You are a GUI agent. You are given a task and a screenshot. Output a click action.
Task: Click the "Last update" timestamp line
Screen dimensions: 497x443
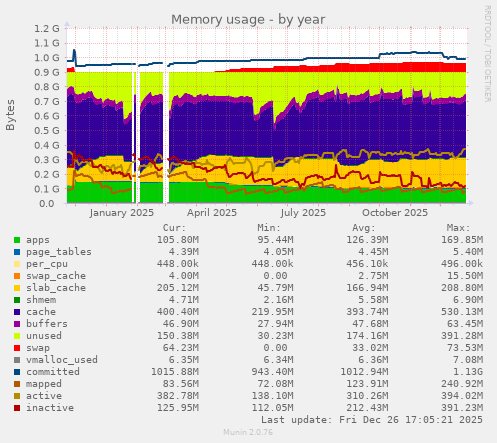(372, 420)
